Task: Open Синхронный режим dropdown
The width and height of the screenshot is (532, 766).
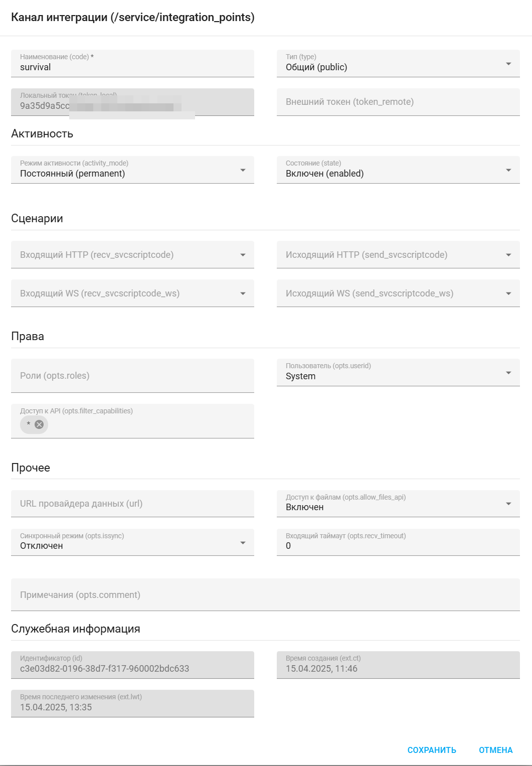Action: (x=132, y=542)
